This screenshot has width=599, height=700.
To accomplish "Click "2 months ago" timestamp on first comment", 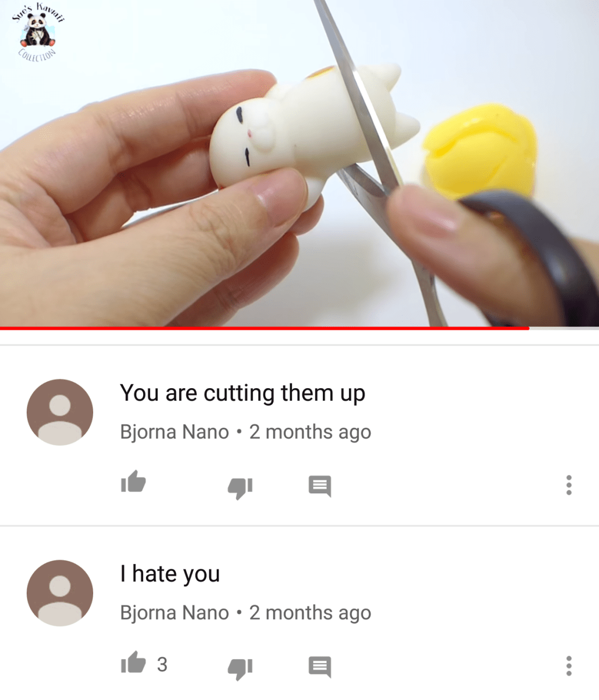I will [310, 432].
